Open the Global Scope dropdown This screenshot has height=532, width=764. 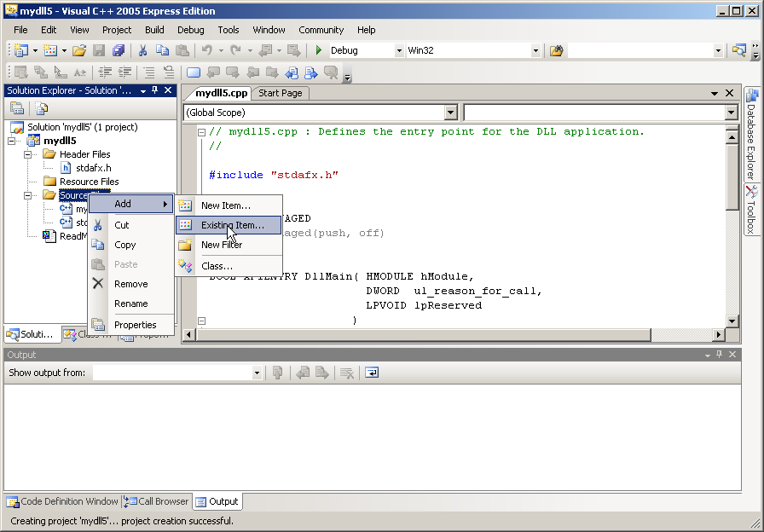[451, 113]
